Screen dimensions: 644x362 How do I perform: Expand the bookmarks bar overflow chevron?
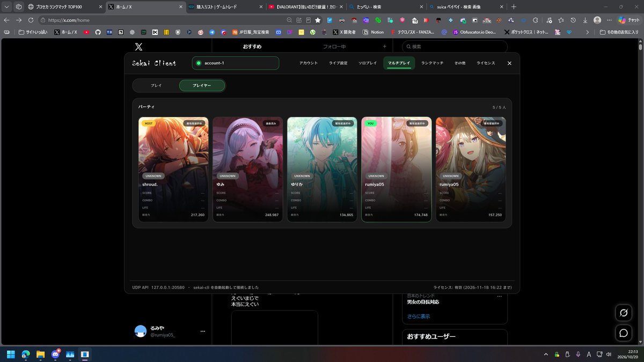(x=587, y=32)
